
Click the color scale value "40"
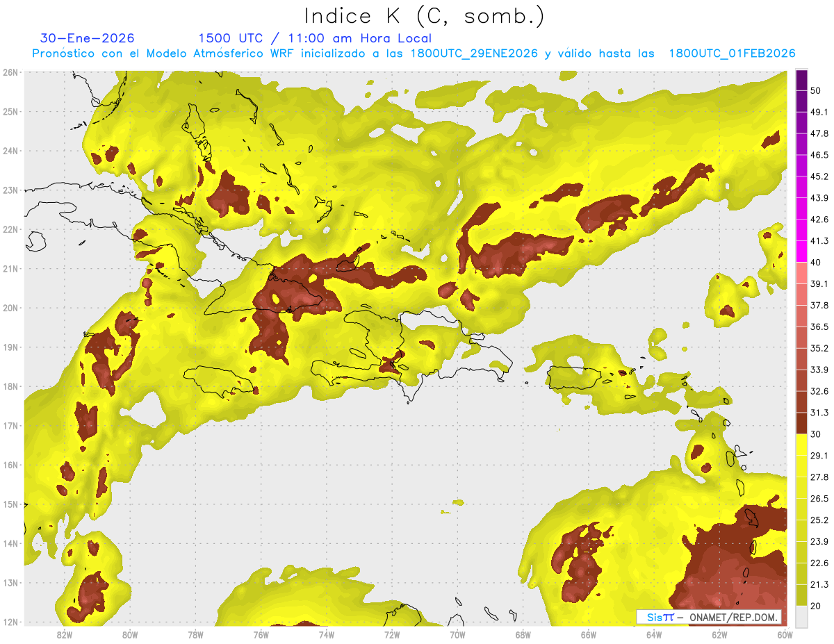pos(816,263)
